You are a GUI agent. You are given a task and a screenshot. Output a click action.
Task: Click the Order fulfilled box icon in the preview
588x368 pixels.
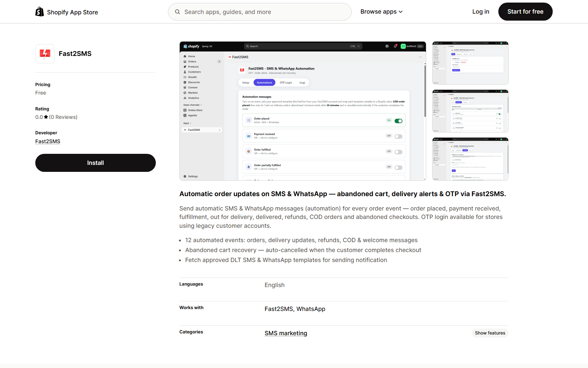249,151
